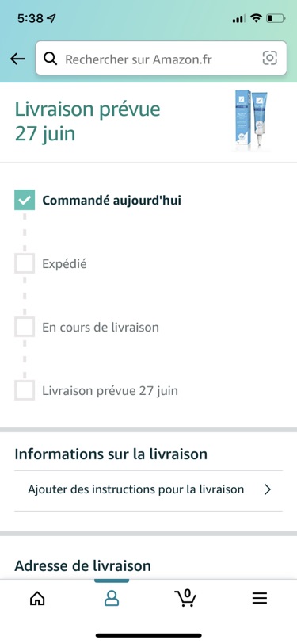297x644 pixels.
Task: Tap the Livraison prévue 27 juin checkbox
Action: tap(25, 390)
